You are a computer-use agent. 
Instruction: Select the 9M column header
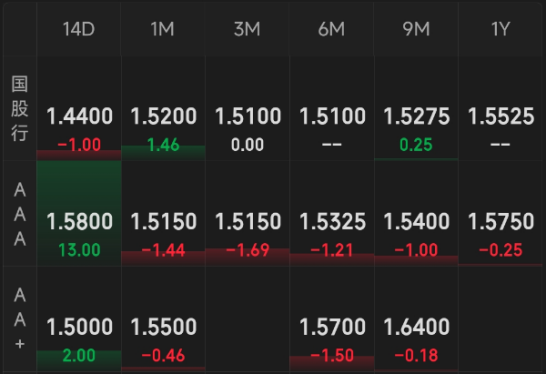(416, 29)
